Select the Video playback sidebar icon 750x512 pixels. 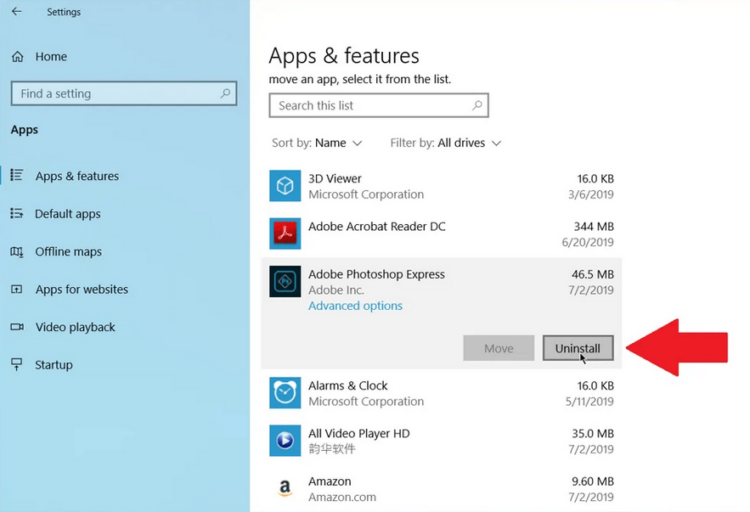tap(17, 327)
